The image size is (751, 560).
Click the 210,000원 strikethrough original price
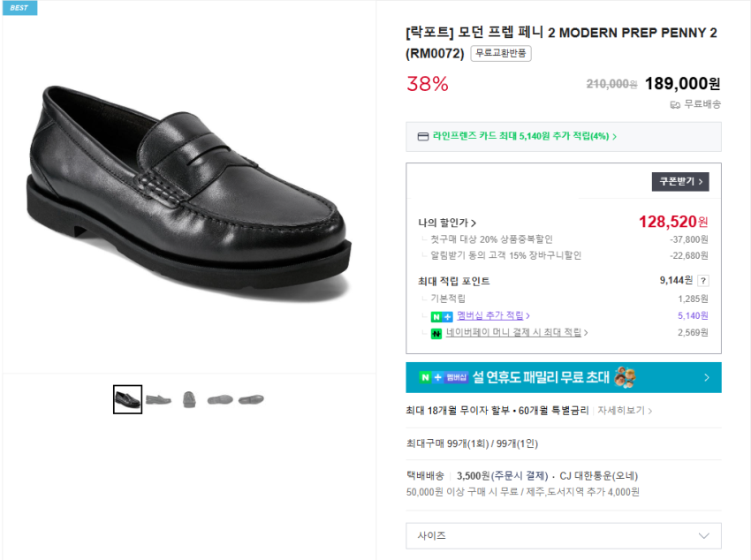click(614, 83)
